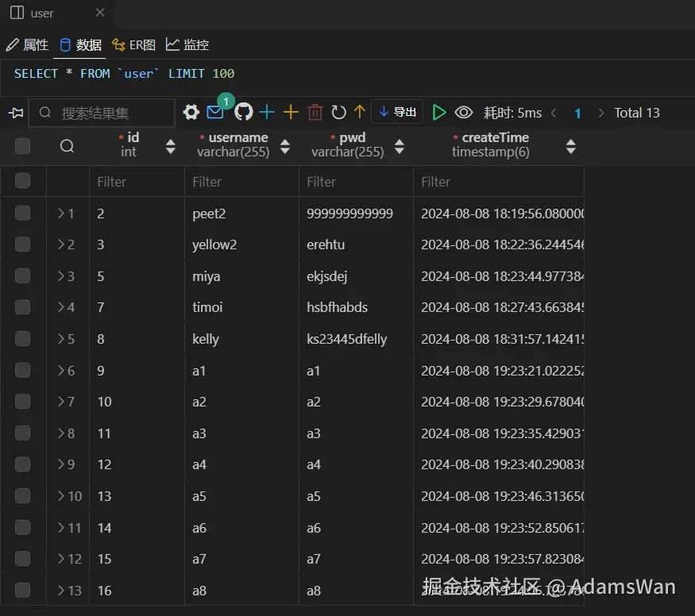Viewport: 695px width, 616px height.
Task: Check the filter row checkbox
Action: pyautogui.click(x=22, y=181)
